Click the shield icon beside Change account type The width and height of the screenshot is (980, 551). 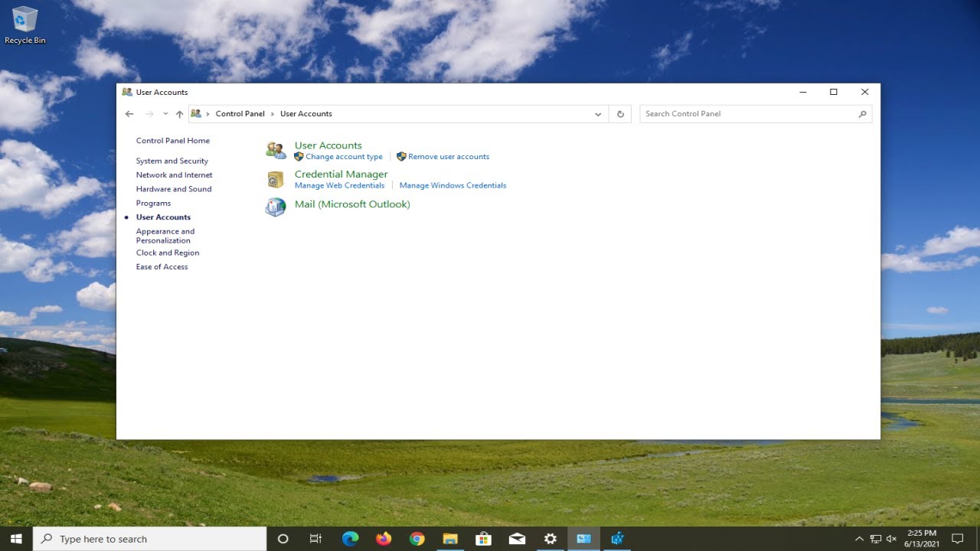[299, 156]
